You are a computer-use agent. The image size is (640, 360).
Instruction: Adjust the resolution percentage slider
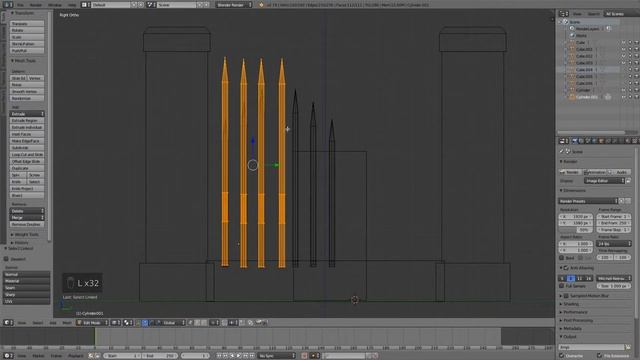point(576,230)
